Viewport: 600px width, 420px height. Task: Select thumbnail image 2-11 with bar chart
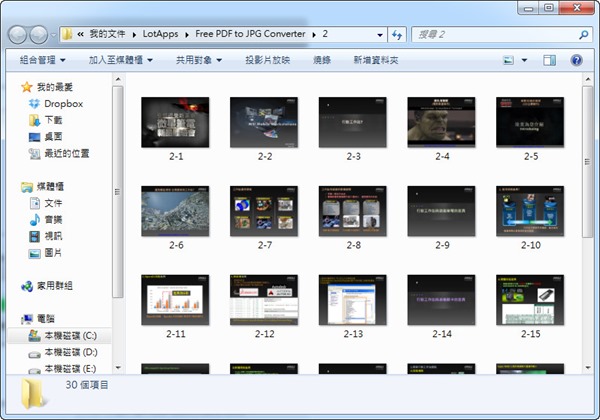[177, 298]
